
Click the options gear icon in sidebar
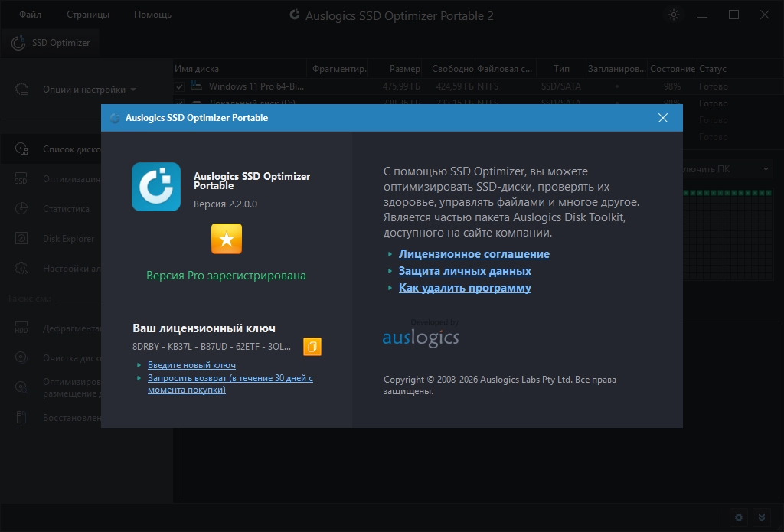(21, 90)
